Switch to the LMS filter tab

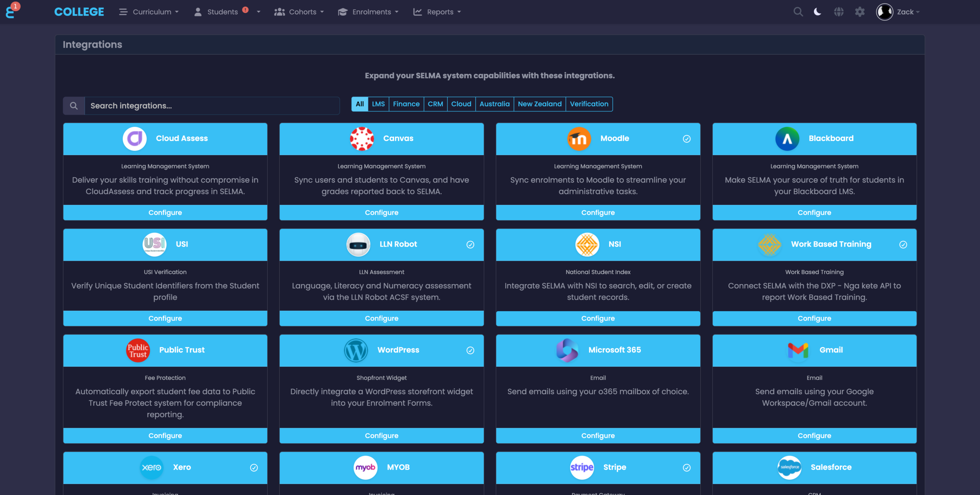point(378,104)
